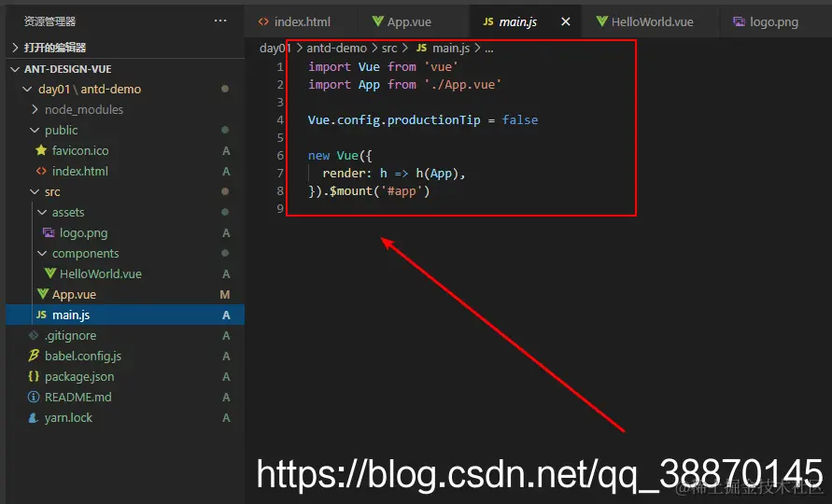Viewport: 832px width, 504px height.
Task: Click the JS icon on main.js tab
Action: click(488, 21)
